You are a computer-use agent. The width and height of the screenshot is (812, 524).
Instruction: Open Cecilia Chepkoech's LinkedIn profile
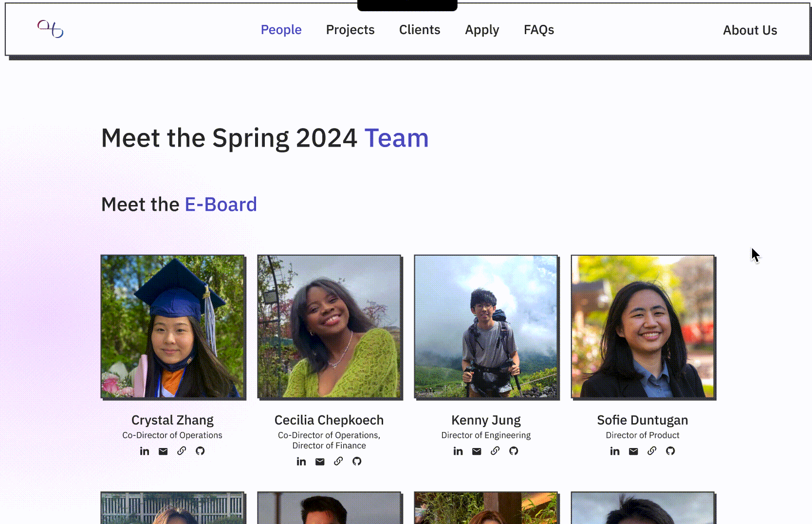[x=301, y=461]
